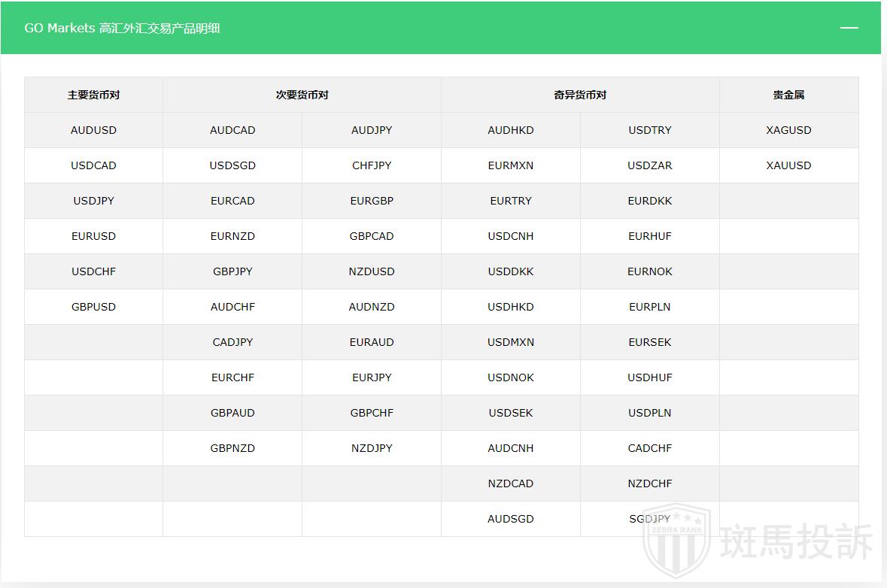The height and width of the screenshot is (588, 887).
Task: Select the 次要货币对 column header
Action: click(x=302, y=95)
